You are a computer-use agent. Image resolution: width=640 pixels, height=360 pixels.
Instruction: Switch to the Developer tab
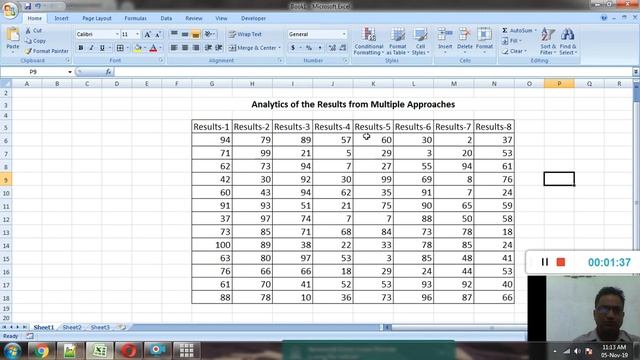pyautogui.click(x=253, y=18)
